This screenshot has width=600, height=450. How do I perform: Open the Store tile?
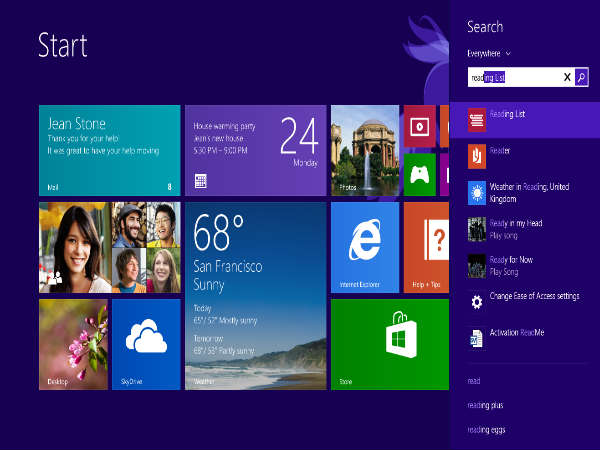[x=390, y=343]
